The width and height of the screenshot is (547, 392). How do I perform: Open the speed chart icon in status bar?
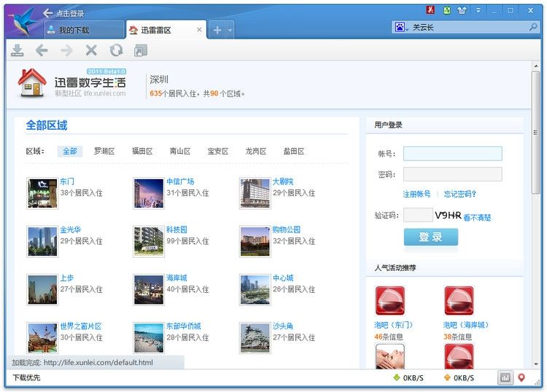point(505,377)
